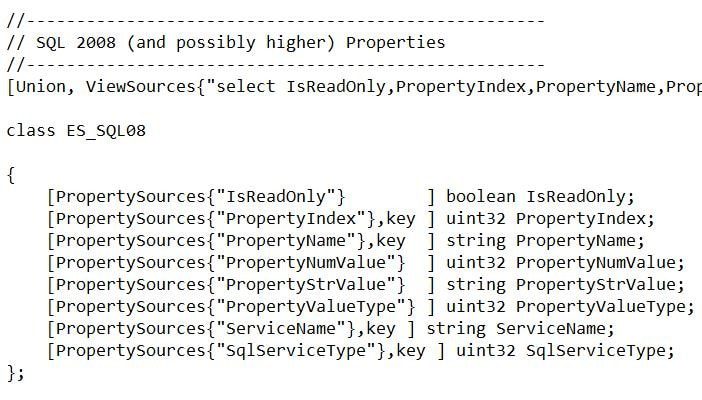The height and width of the screenshot is (400, 702).
Task: Click the closing brace with semicolon
Action: tap(14, 372)
